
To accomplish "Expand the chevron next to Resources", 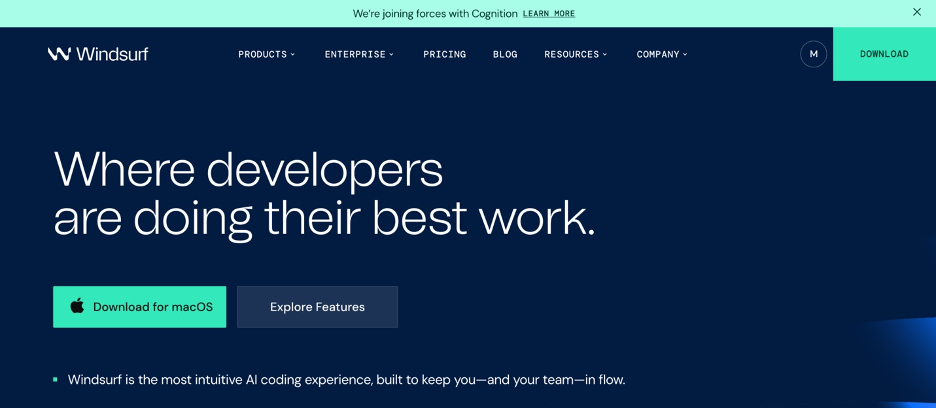I will (x=605, y=55).
